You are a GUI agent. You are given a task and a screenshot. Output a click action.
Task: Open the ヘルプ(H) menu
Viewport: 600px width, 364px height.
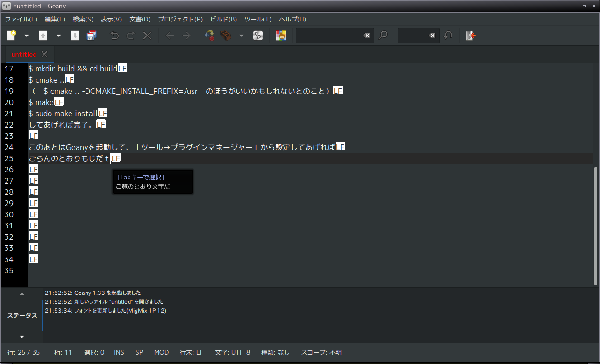tap(293, 19)
